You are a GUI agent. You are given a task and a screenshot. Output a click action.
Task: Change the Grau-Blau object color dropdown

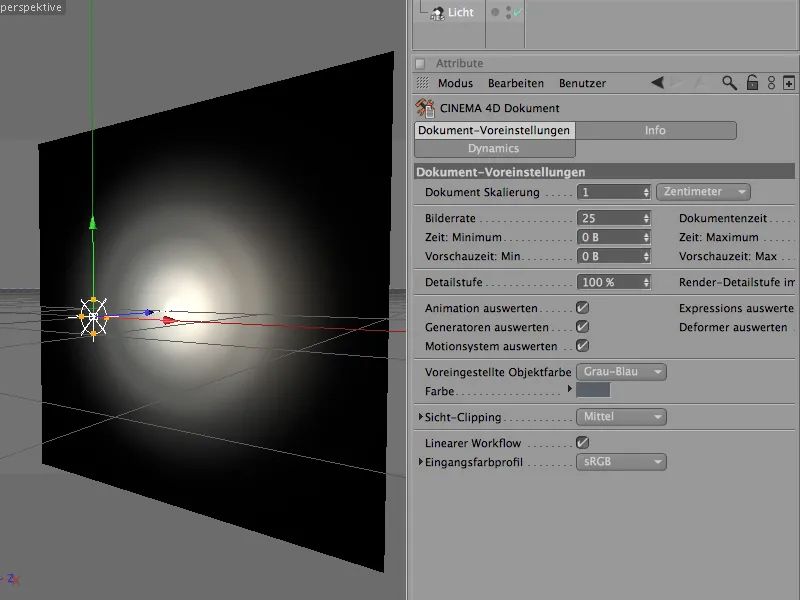pyautogui.click(x=622, y=371)
